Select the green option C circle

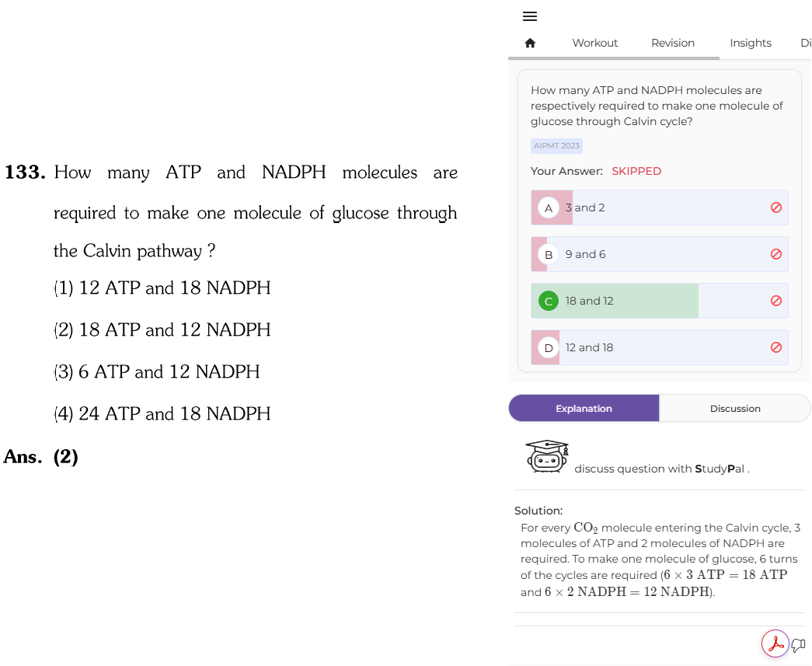[x=549, y=302]
